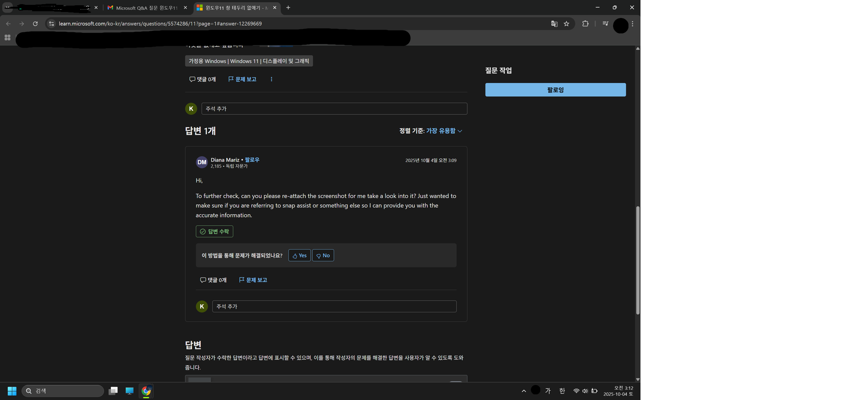Image resolution: width=868 pixels, height=400 pixels.
Task: Open the 가정용 Windows | Windows 11 tag
Action: point(249,61)
